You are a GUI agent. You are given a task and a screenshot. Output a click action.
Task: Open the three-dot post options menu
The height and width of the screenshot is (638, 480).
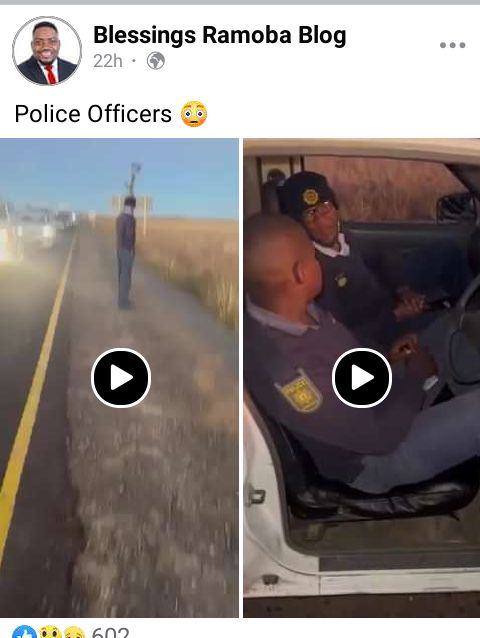452,45
